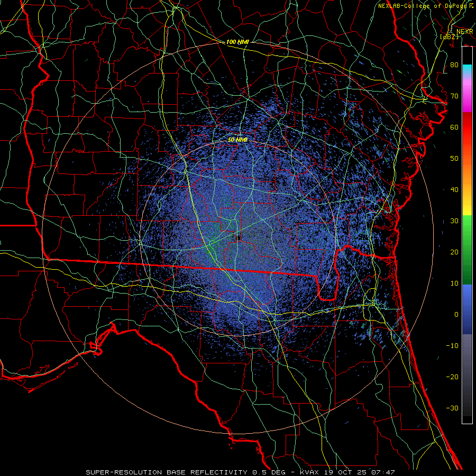Click the 80 value on the dBZ scale
Viewport: 476px width, 476px height.
(454, 65)
